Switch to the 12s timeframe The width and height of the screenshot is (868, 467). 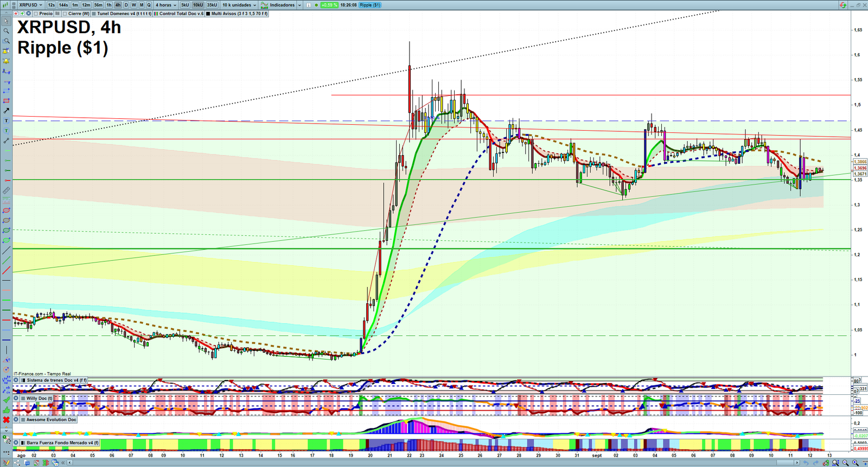51,5
